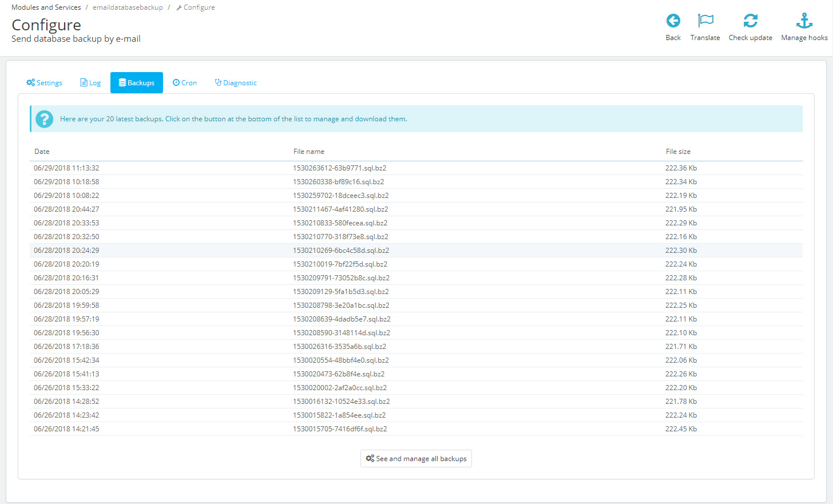Go to Modules and Services breadcrumb
The image size is (833, 504).
click(x=46, y=7)
